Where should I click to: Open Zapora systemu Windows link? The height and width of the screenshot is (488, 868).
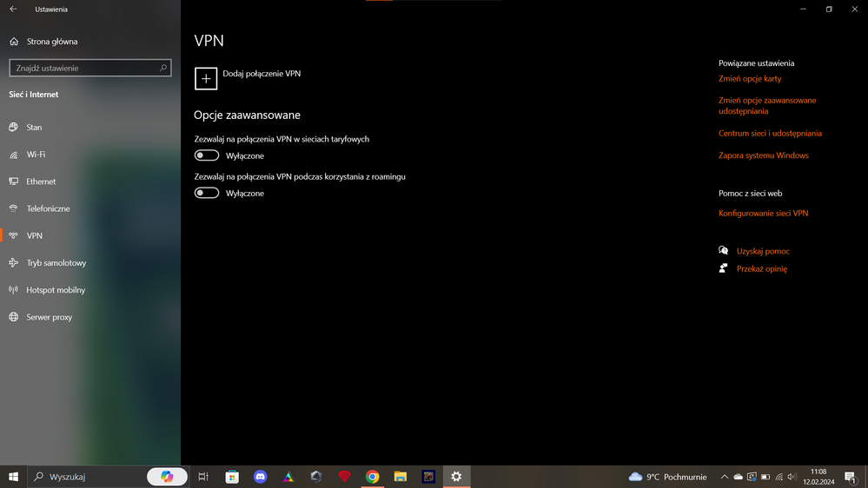click(764, 155)
